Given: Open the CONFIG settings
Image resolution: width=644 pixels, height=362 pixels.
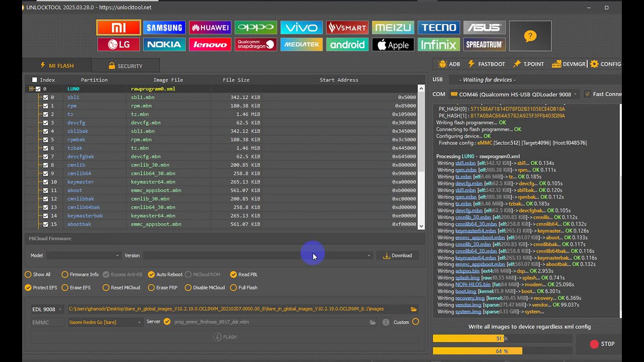Looking at the screenshot, I should point(606,64).
